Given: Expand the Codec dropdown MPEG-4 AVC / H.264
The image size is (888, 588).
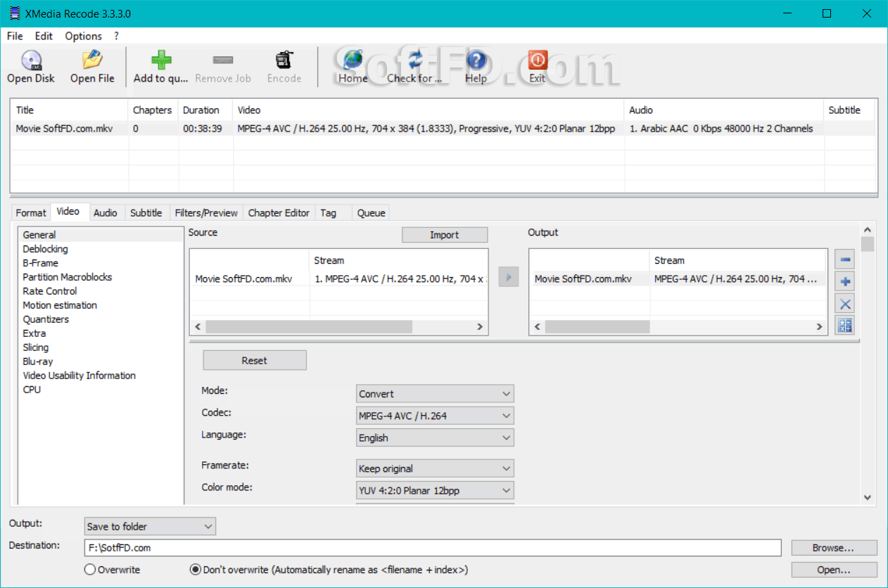Looking at the screenshot, I should 435,416.
